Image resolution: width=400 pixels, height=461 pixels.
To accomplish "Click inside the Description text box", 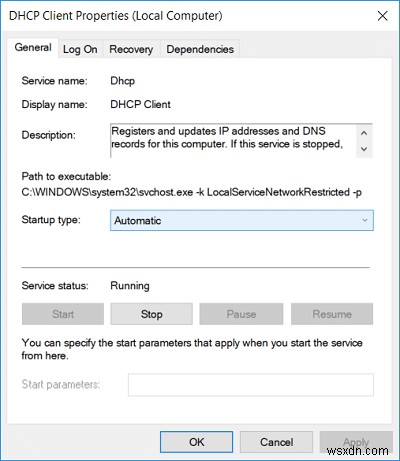I will (233, 140).
